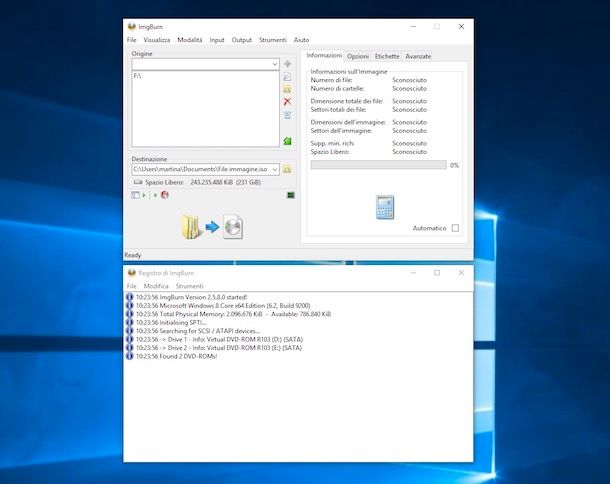
Task: Close the main ImgBurn window
Action: (461, 26)
